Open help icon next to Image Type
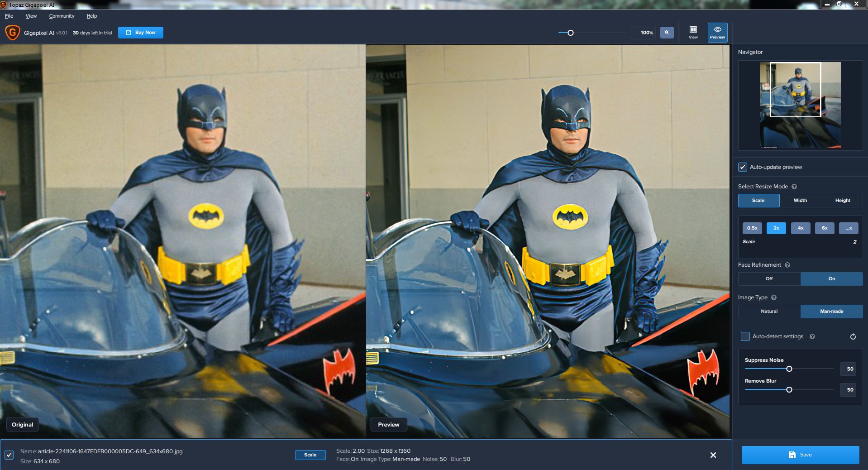The image size is (868, 470). click(x=774, y=297)
